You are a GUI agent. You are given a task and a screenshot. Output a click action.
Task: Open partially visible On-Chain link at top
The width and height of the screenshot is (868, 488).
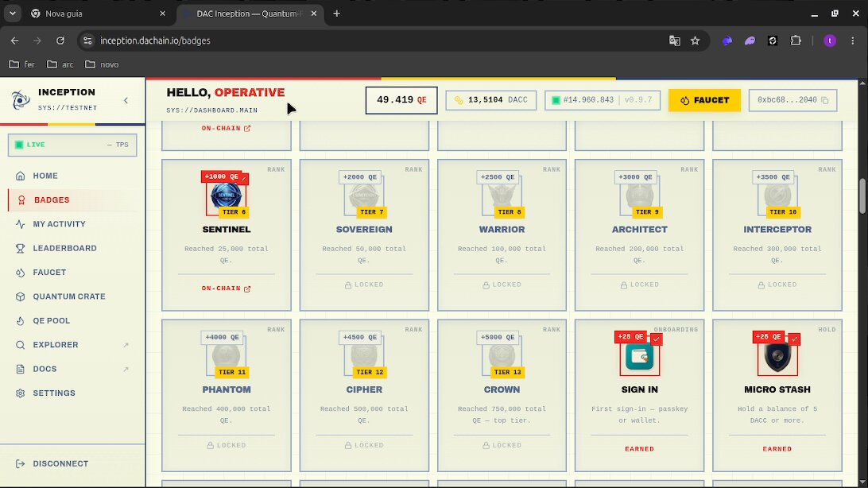[226, 129]
